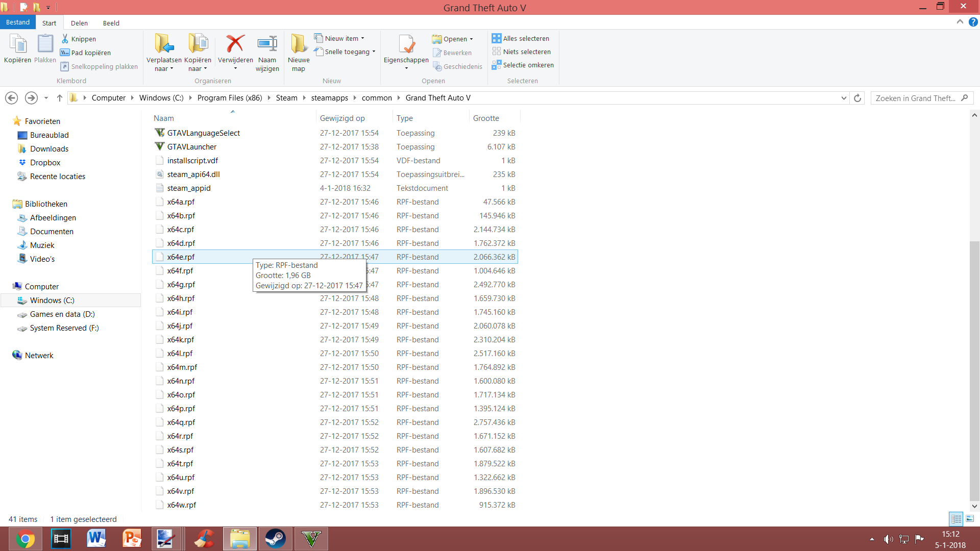Image resolution: width=980 pixels, height=551 pixels.
Task: Navigate to common in breadcrumb
Action: [377, 98]
